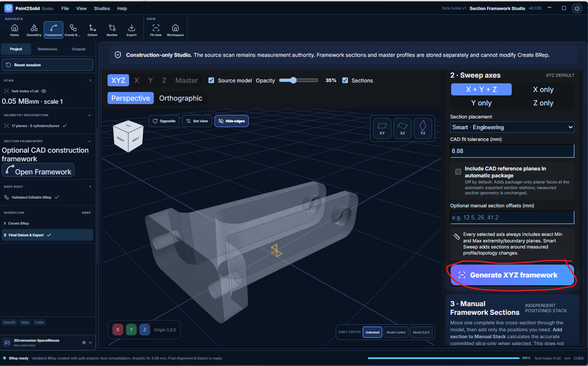Click the Open Framework button
Image resolution: width=588 pixels, height=366 pixels.
[x=38, y=171]
